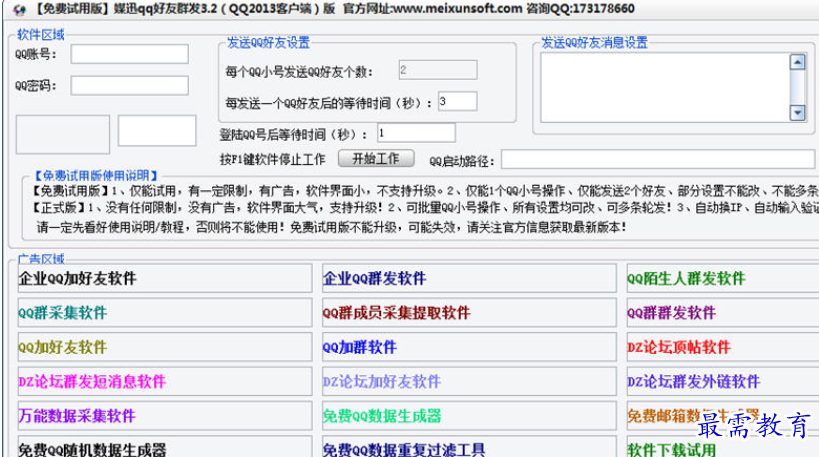Click gray captcha image box
Viewport: 819px width, 457px height.
(63, 134)
